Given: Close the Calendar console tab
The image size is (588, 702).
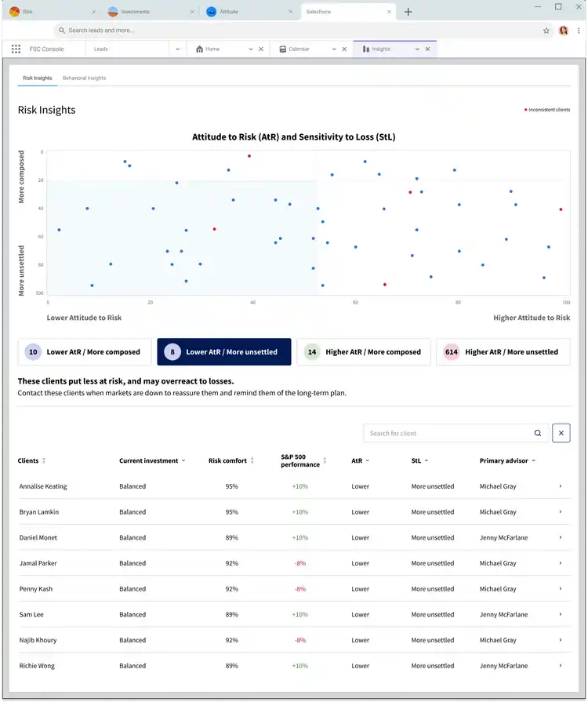Looking at the screenshot, I should pyautogui.click(x=345, y=49).
